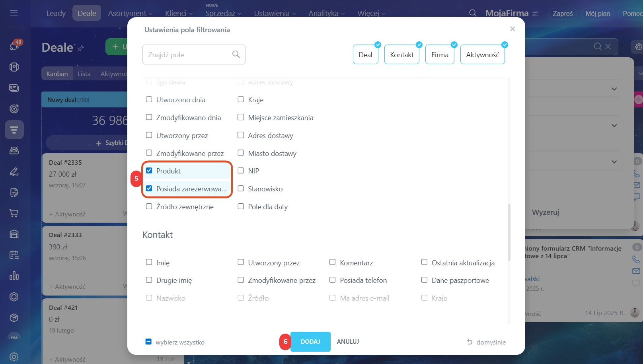Open the pen signature icon in the sidebar
The image size is (643, 364).
coord(14,171)
